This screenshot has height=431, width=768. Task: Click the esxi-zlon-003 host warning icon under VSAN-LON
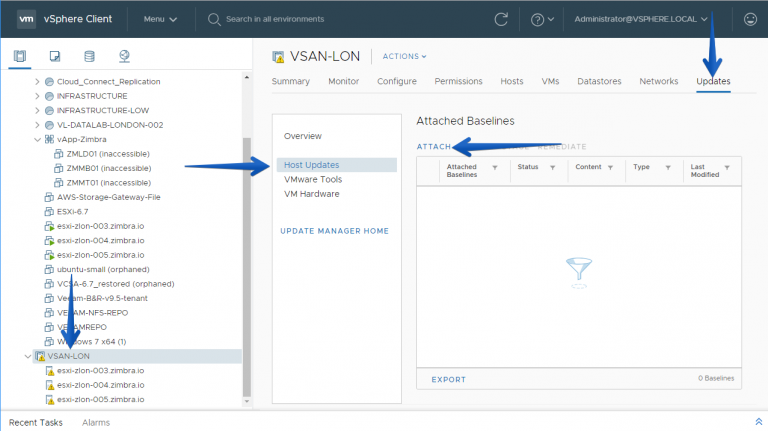(x=49, y=371)
